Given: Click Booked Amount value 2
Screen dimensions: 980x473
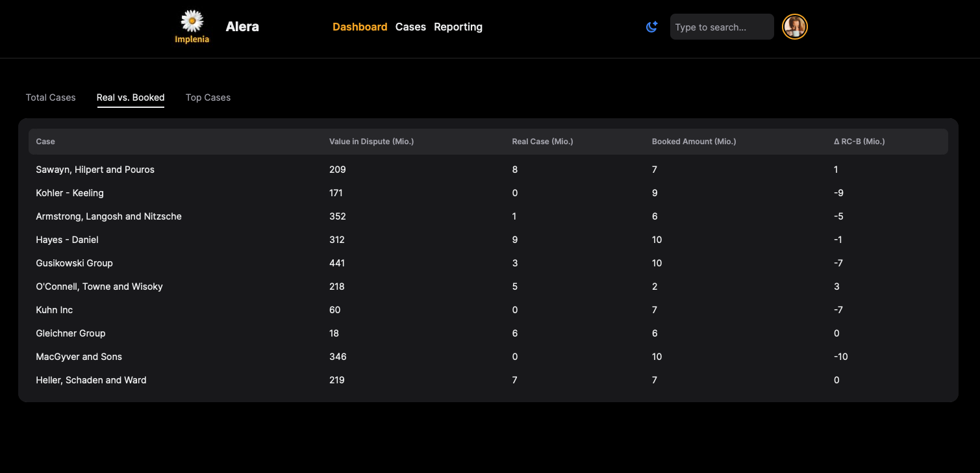Looking at the screenshot, I should pos(655,287).
